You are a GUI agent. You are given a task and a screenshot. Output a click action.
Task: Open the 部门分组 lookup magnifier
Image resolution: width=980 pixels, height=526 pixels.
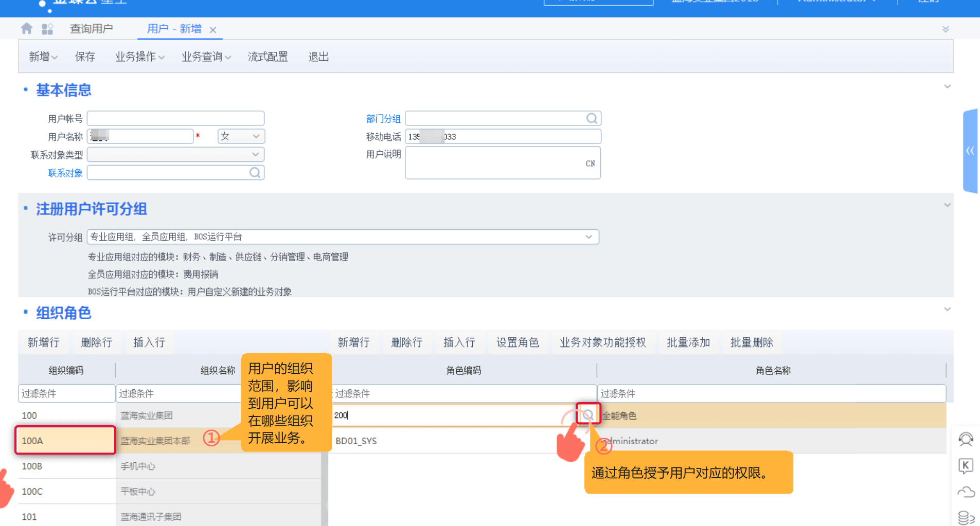point(592,118)
